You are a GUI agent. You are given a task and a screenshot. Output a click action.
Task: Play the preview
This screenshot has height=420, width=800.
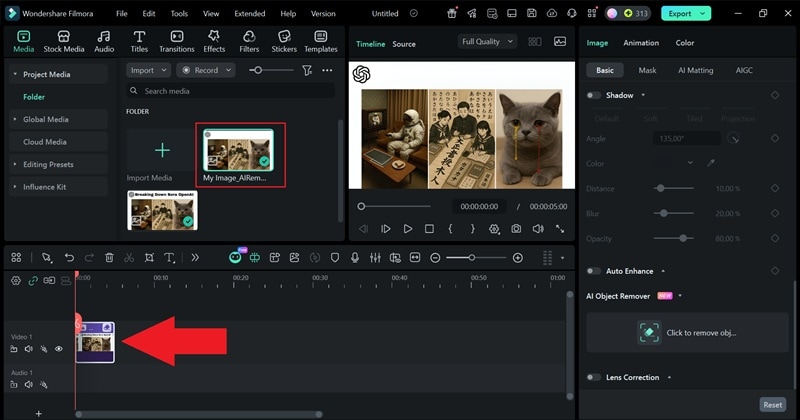(408, 229)
